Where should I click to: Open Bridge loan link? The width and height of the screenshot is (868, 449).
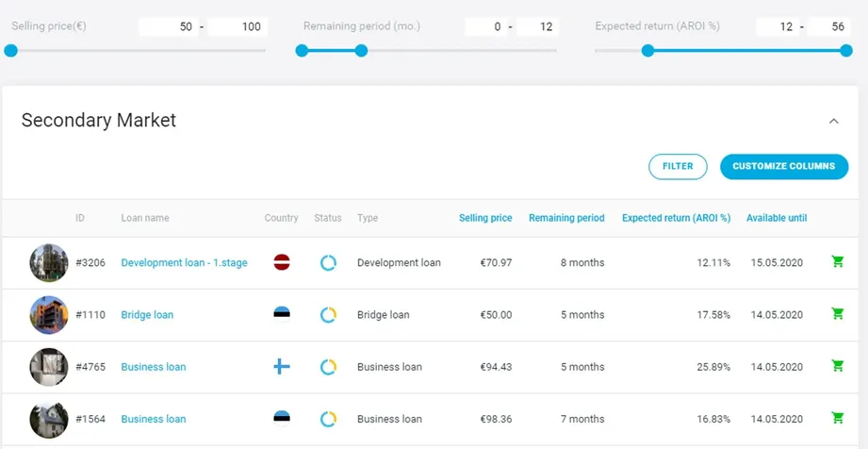147,315
